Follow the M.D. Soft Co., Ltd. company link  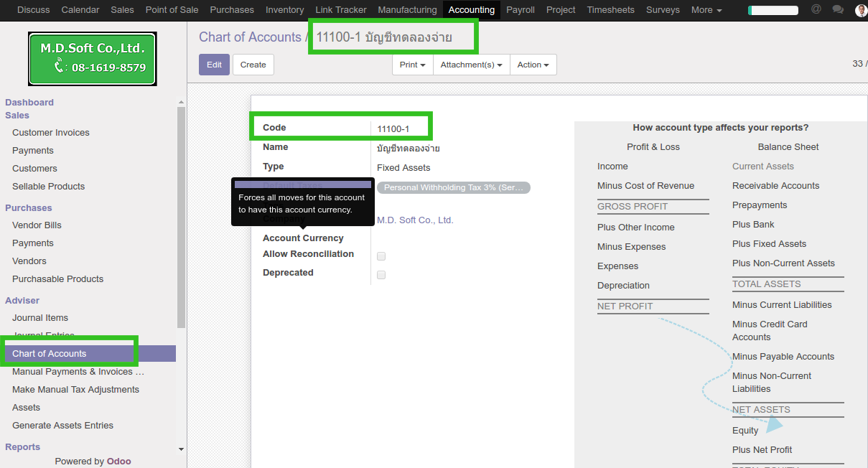click(415, 220)
